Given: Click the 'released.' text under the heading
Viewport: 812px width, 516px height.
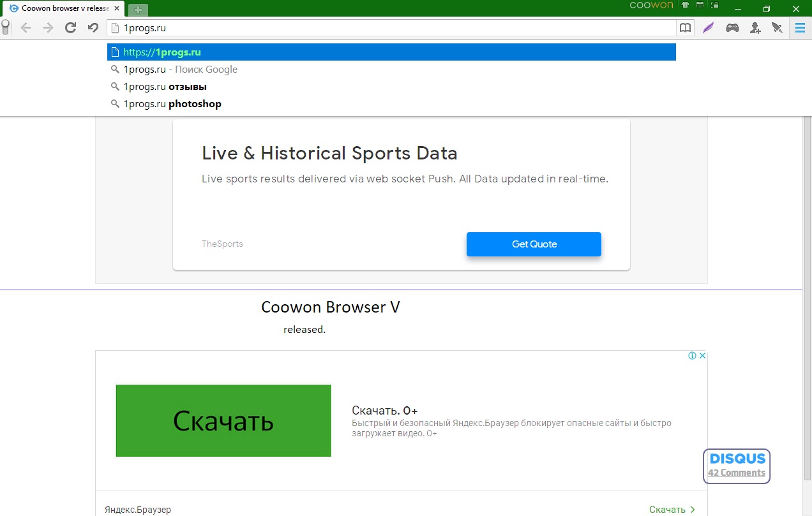Looking at the screenshot, I should (x=304, y=330).
